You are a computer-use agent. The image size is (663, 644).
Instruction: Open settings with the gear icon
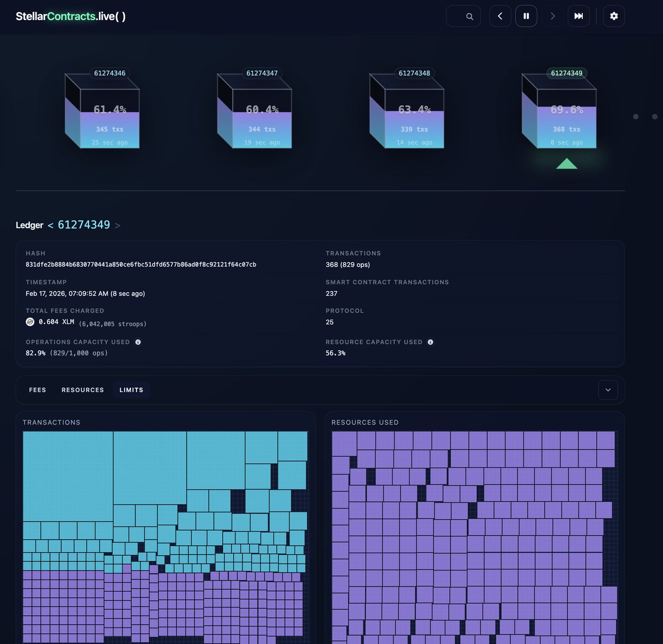click(614, 16)
